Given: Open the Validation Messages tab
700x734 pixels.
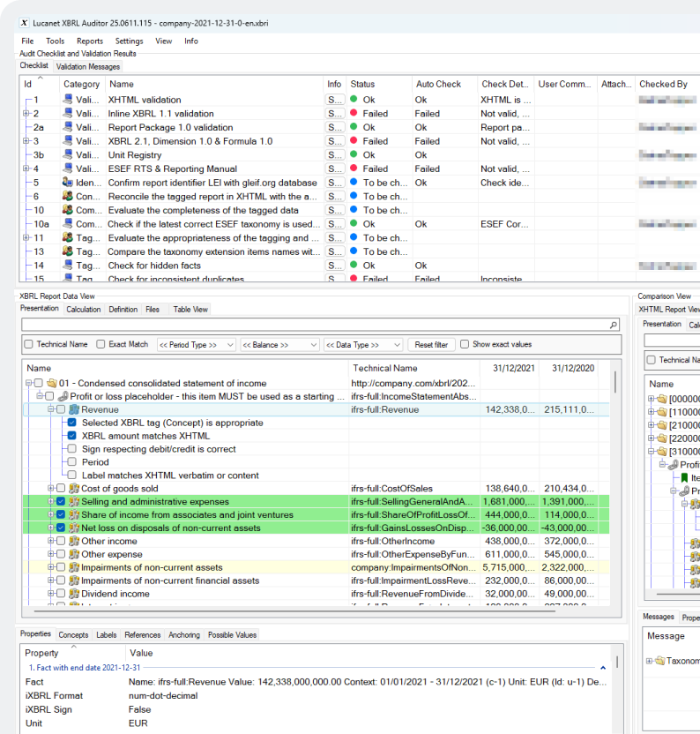Looking at the screenshot, I should 87,66.
